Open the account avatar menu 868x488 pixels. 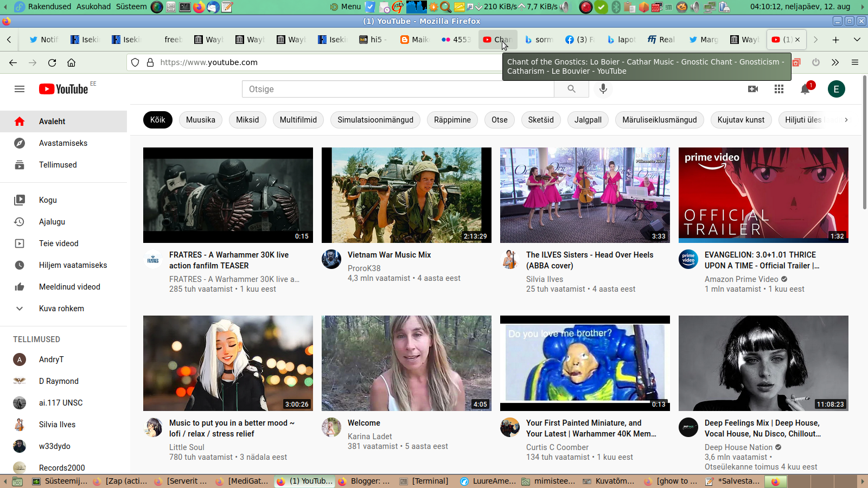pyautogui.click(x=836, y=89)
